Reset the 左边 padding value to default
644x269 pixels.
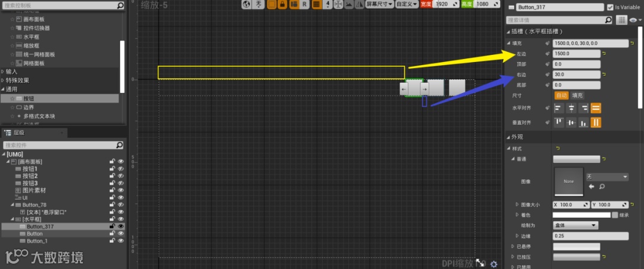coord(604,54)
